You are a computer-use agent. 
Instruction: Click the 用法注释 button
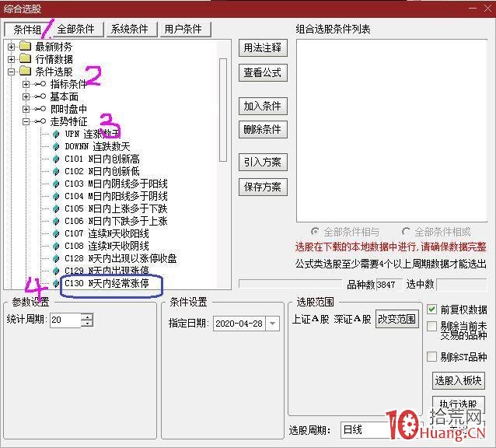click(263, 47)
